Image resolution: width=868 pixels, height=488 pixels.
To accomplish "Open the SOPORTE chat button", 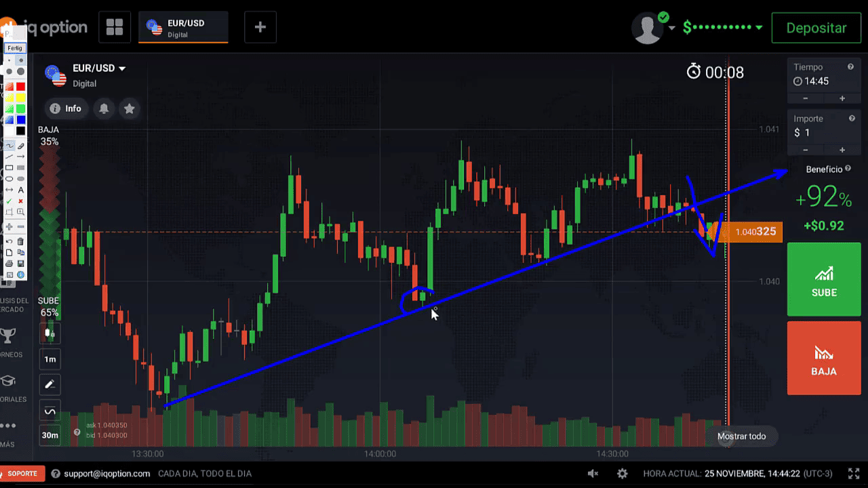I will (22, 474).
